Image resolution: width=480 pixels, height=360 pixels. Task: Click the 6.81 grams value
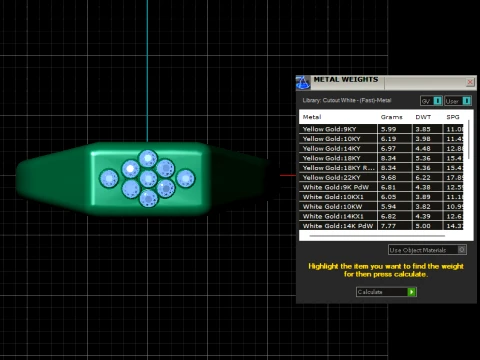click(388, 187)
